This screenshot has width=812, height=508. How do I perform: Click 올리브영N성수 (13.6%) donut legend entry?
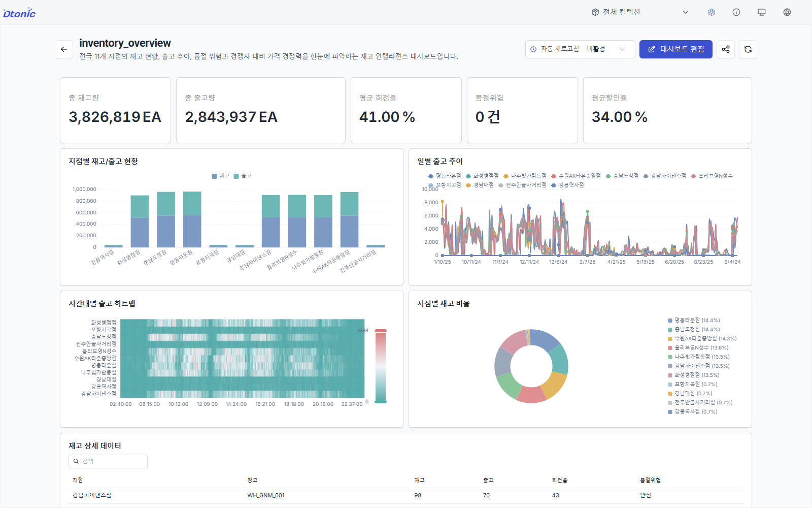pyautogui.click(x=698, y=348)
